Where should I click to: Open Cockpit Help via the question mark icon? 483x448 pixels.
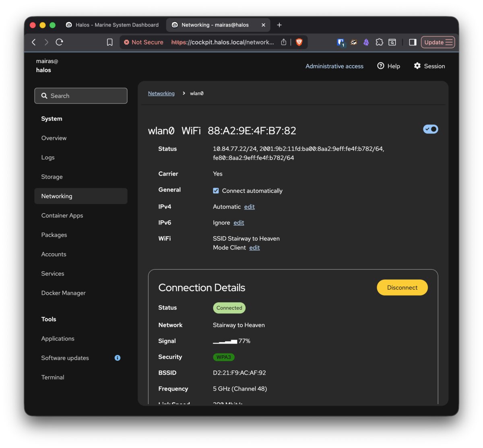click(380, 66)
